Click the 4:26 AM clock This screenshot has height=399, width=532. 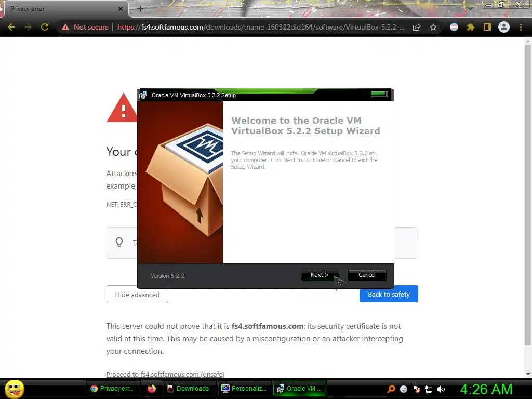[x=486, y=389]
